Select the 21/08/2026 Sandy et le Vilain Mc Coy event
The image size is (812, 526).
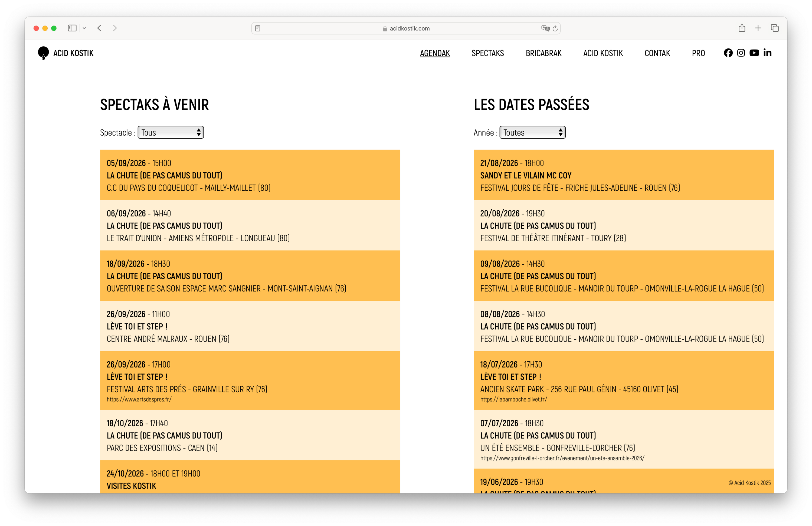coord(624,175)
